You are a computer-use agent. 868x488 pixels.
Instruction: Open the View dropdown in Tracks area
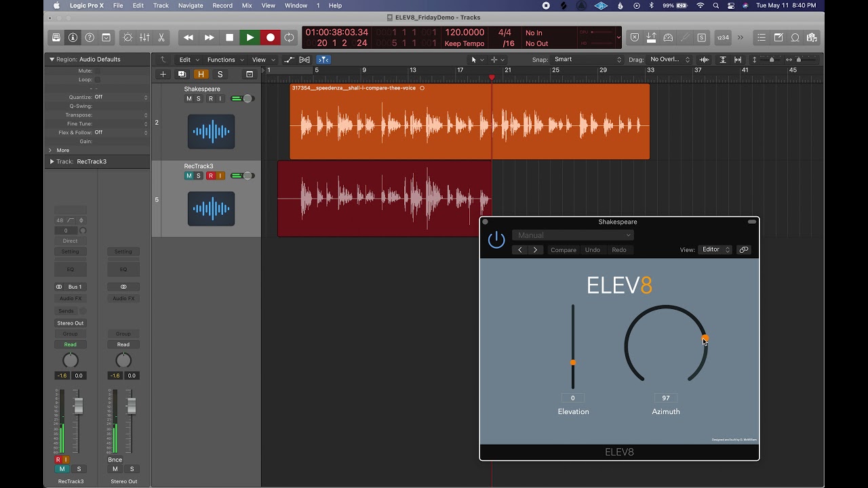pyautogui.click(x=263, y=60)
